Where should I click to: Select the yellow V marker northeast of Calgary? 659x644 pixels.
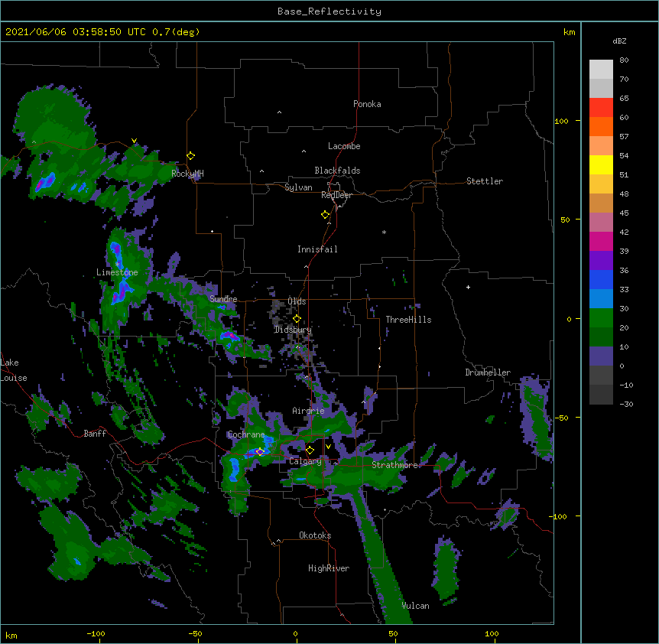(x=328, y=447)
